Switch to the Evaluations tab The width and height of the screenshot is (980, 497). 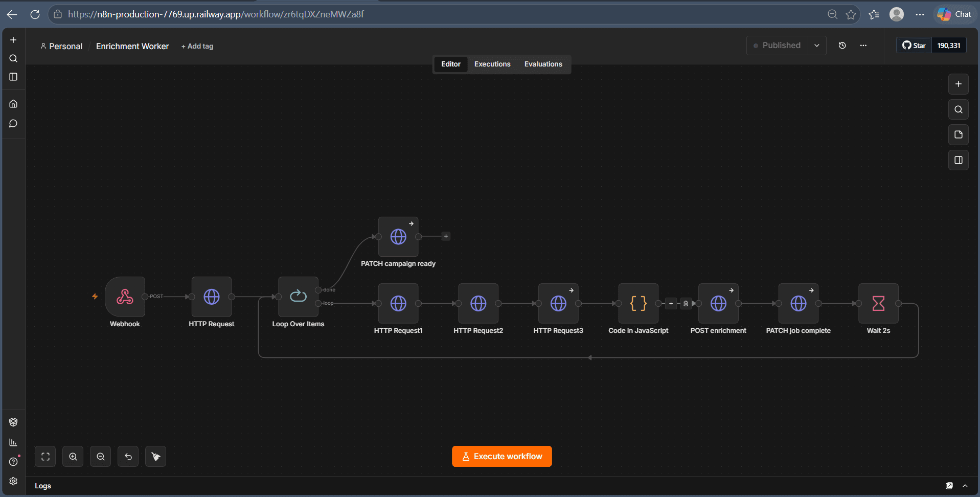(543, 64)
